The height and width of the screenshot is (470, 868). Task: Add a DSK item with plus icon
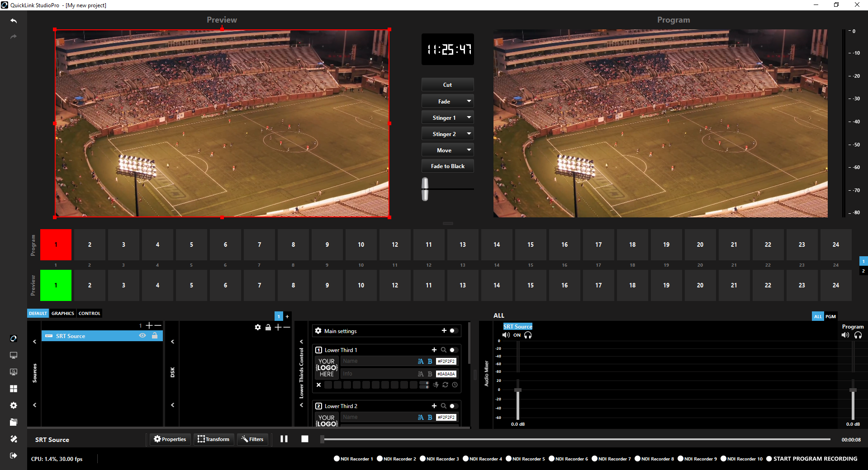tap(278, 327)
